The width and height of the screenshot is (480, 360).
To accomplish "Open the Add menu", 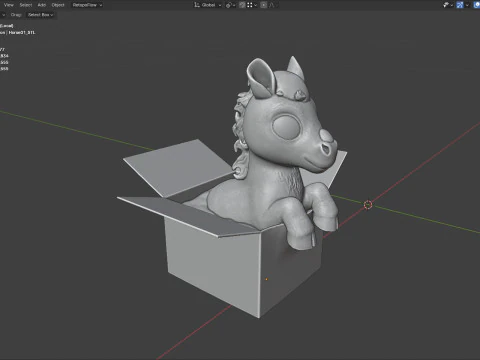I will [x=41, y=5].
